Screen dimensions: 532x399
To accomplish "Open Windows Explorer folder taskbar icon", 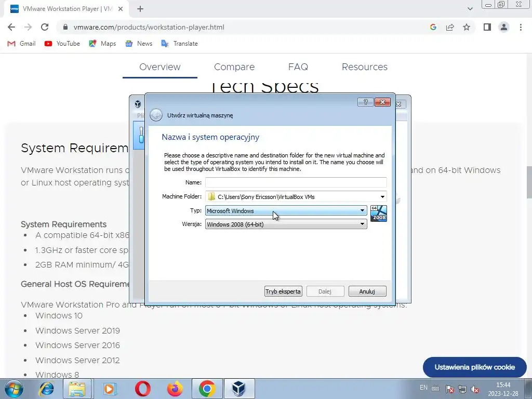I will [x=77, y=389].
